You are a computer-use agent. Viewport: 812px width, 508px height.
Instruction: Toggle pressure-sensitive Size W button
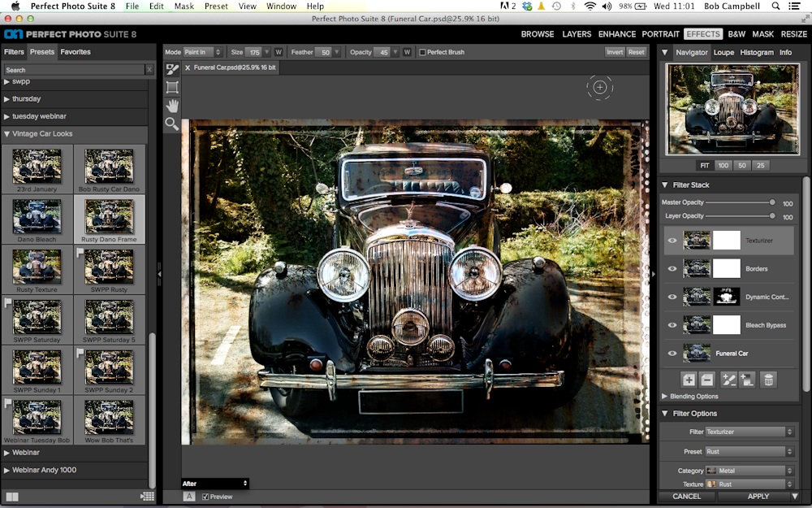pos(278,52)
